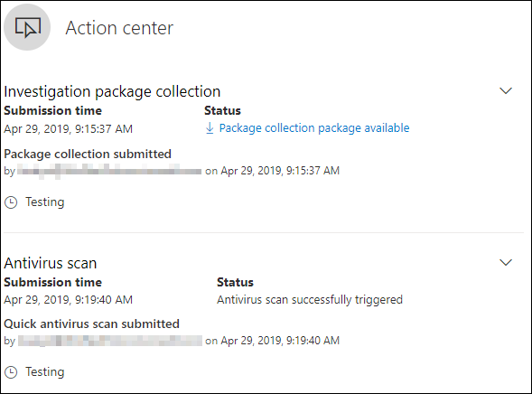The image size is (532, 394).
Task: Click Antivirus scan successfully triggered status text
Action: click(310, 300)
